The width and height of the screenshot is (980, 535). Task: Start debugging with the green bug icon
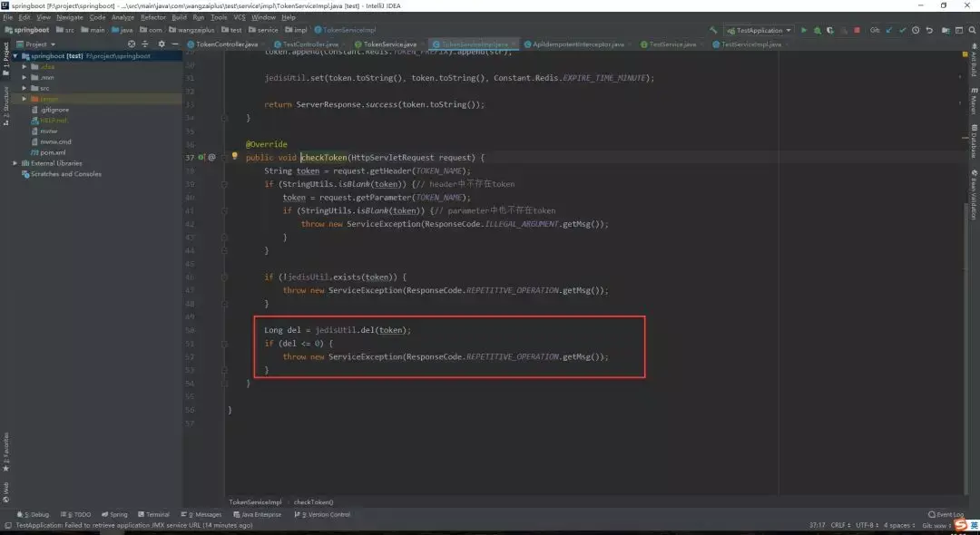click(817, 30)
